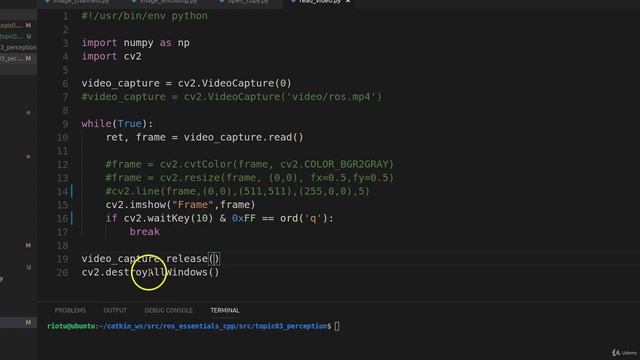The width and height of the screenshot is (640, 360).
Task: Activate the TERMINAL panel tab
Action: [225, 310]
